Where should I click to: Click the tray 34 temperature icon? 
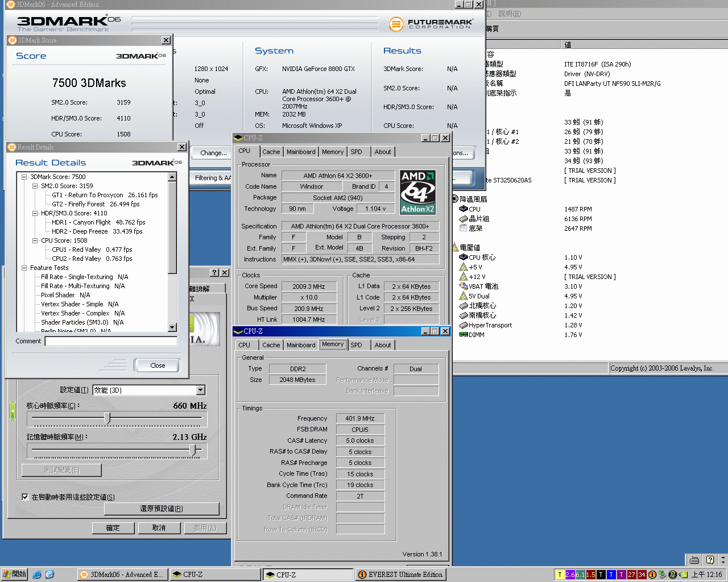pyautogui.click(x=642, y=575)
